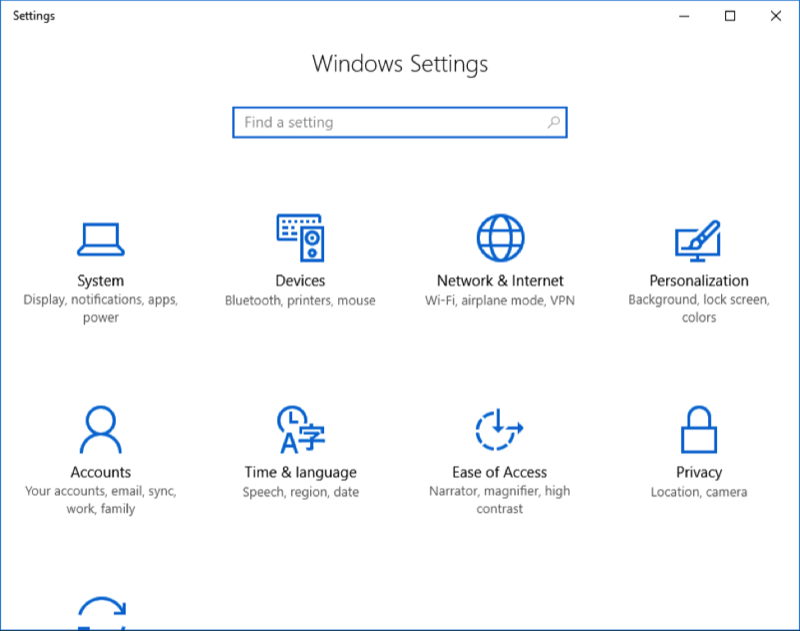Click 'Narrator, magnifier, high contrast' description
This screenshot has width=800, height=631.
coord(499,499)
